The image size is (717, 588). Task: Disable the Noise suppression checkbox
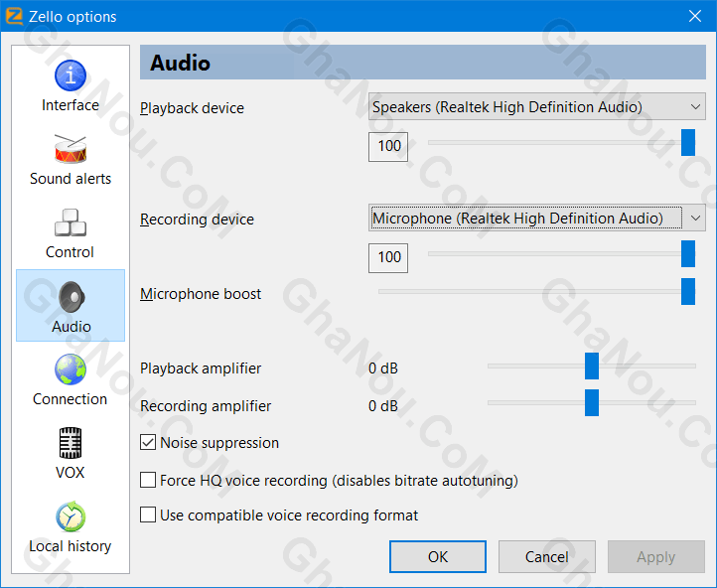pyautogui.click(x=148, y=443)
